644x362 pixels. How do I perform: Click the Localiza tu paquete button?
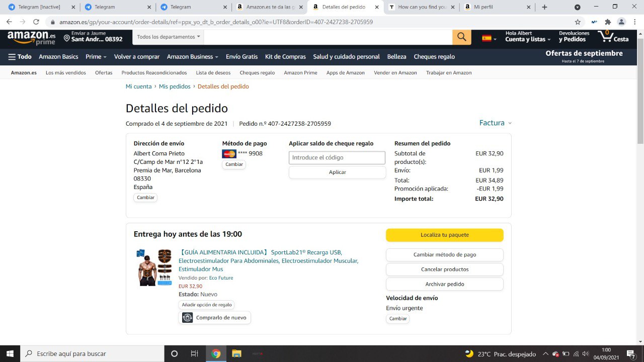[x=444, y=235]
